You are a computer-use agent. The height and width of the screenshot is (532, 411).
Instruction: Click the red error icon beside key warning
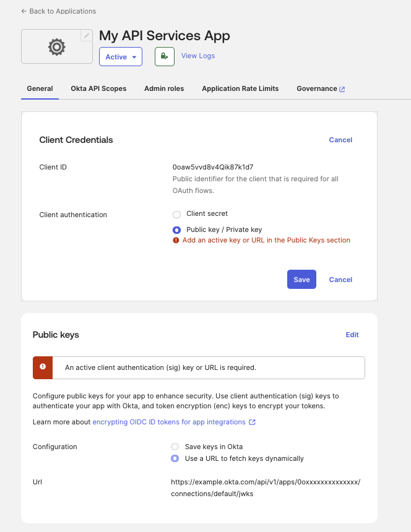tap(176, 240)
